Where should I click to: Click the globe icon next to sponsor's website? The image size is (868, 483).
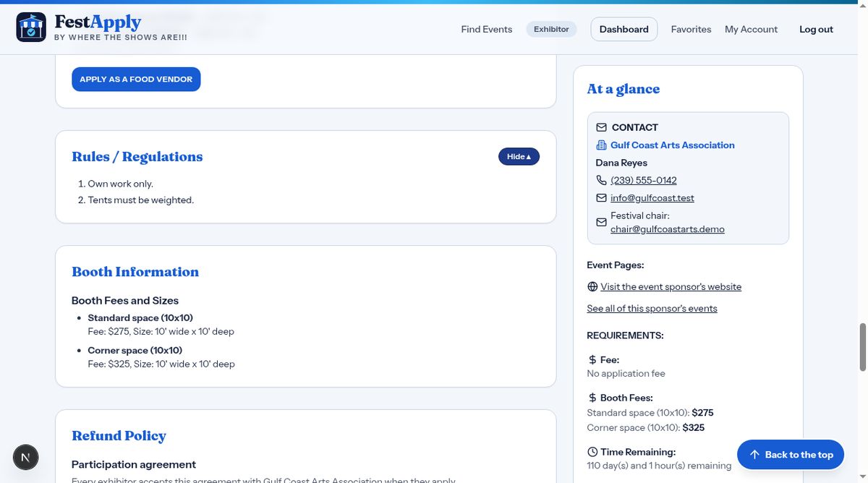coord(592,287)
